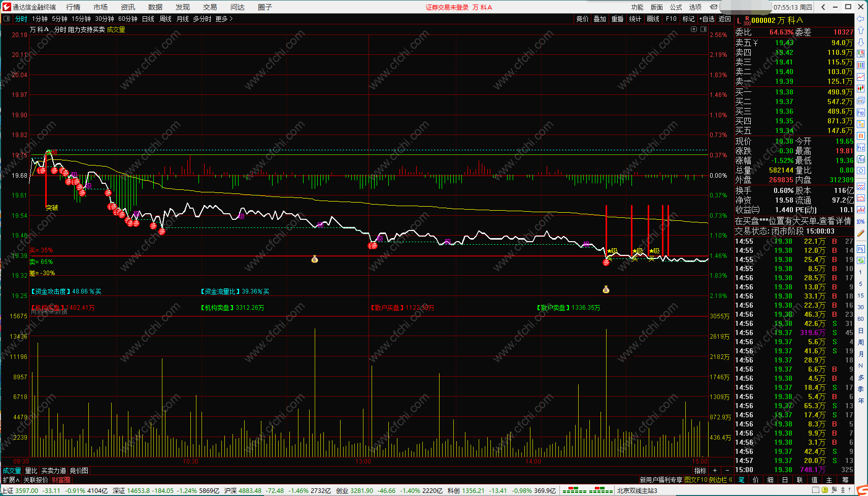This screenshot has width=868, height=496.
Task: Open the 功能 menu
Action: pos(638,7)
